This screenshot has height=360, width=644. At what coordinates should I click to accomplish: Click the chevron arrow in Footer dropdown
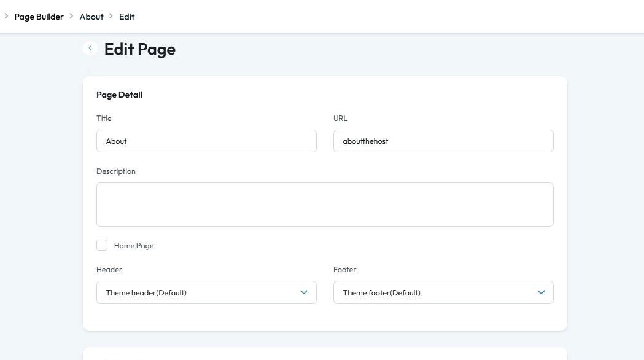coord(541,292)
